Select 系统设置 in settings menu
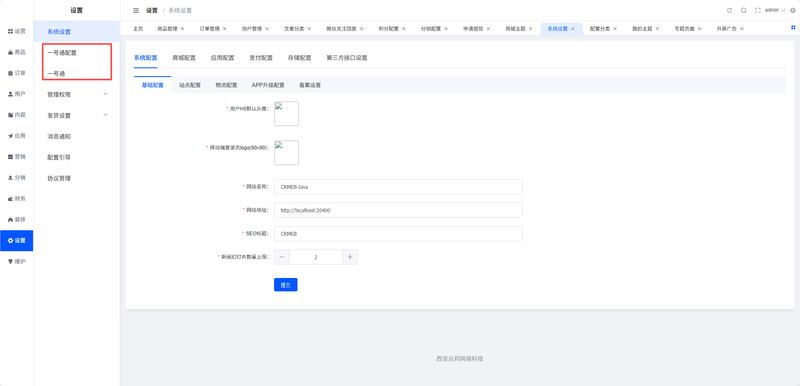The image size is (800, 386). tap(77, 32)
